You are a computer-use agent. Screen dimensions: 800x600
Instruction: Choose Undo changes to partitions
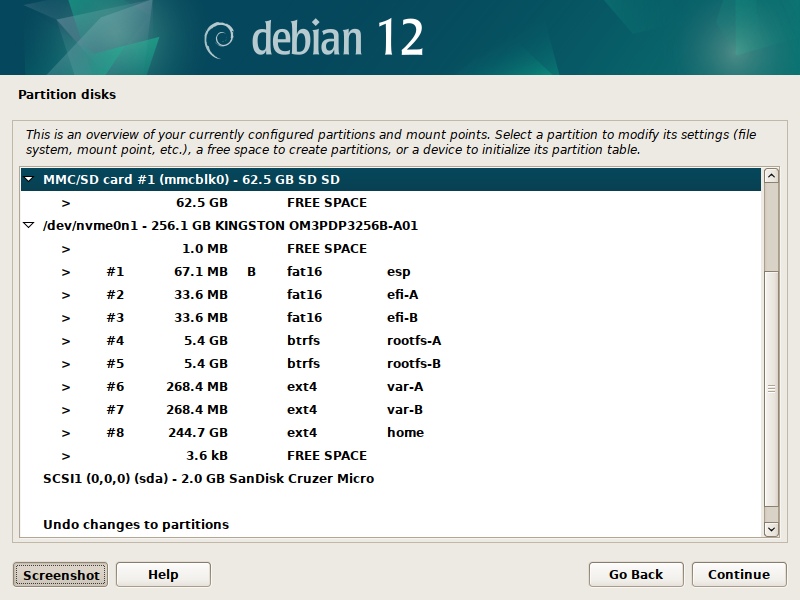(391, 524)
